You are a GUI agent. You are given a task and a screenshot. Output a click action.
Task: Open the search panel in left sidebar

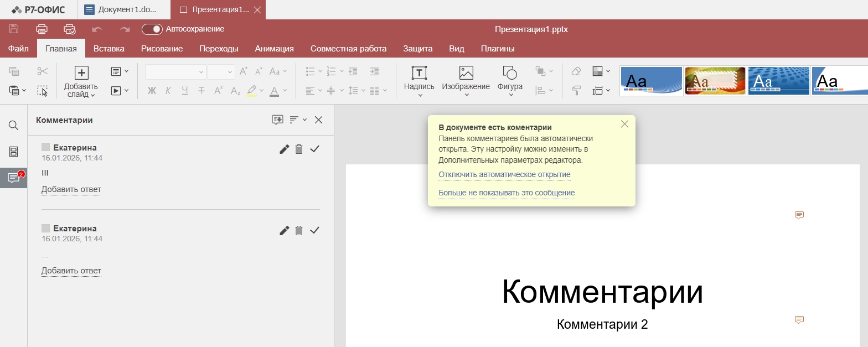click(13, 126)
